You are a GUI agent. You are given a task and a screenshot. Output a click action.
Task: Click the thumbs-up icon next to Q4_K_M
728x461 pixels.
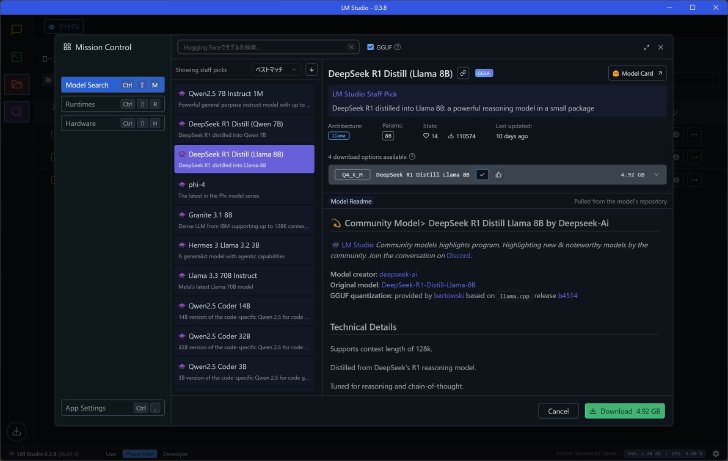click(x=498, y=175)
